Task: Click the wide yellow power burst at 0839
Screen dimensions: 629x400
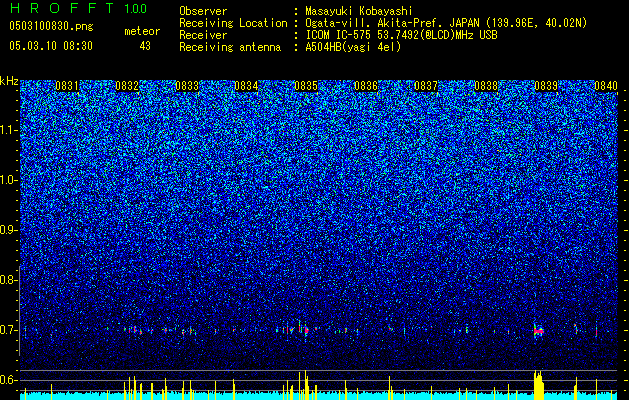Action: tap(538, 385)
